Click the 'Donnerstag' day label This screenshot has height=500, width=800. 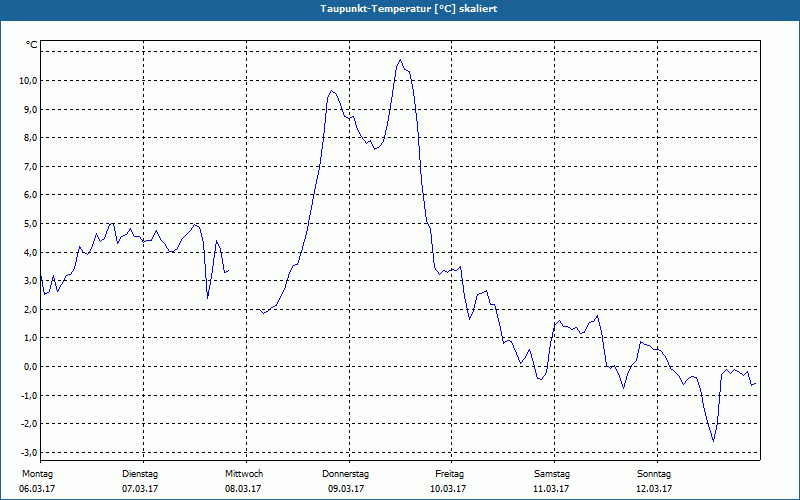pyautogui.click(x=345, y=474)
